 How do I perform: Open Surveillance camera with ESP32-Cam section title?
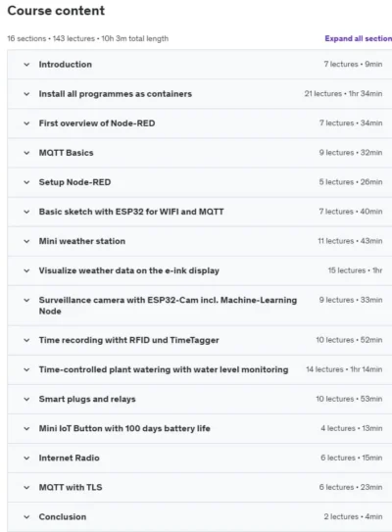click(x=168, y=306)
